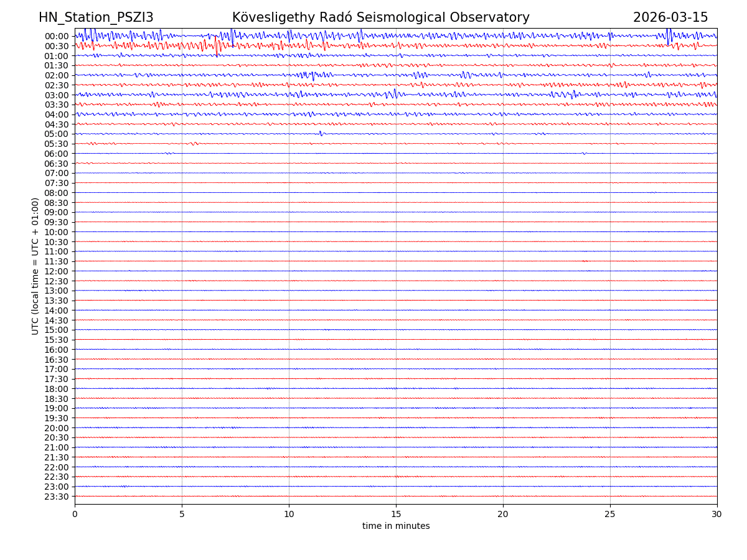This screenshot has width=747, height=560.
Task: Click the 2026-03-15 date label
Action: click(x=670, y=18)
